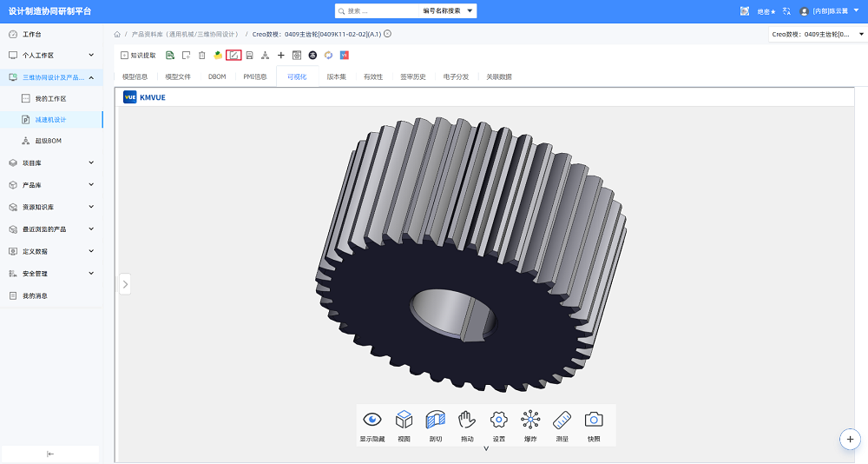Click the 绝密★ security level label

[766, 11]
